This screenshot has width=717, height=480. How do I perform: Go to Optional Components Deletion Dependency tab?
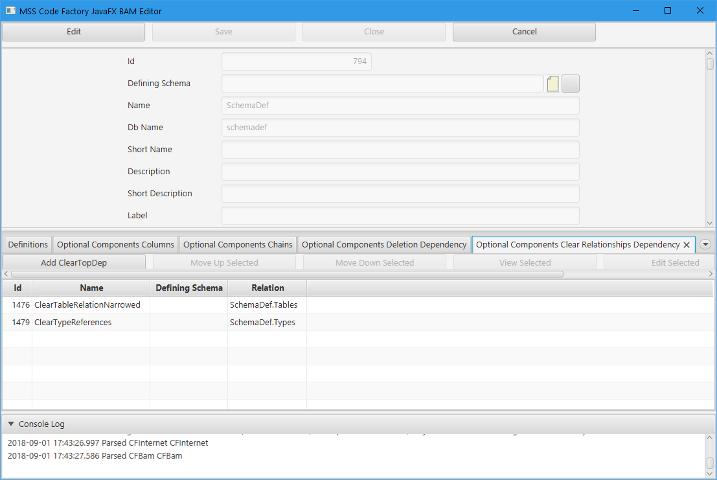(x=384, y=245)
